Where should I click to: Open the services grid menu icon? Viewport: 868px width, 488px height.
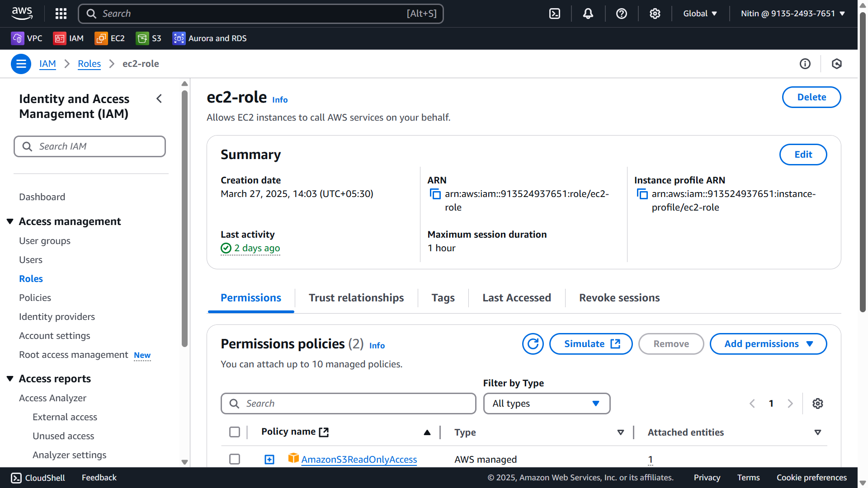[x=61, y=14]
